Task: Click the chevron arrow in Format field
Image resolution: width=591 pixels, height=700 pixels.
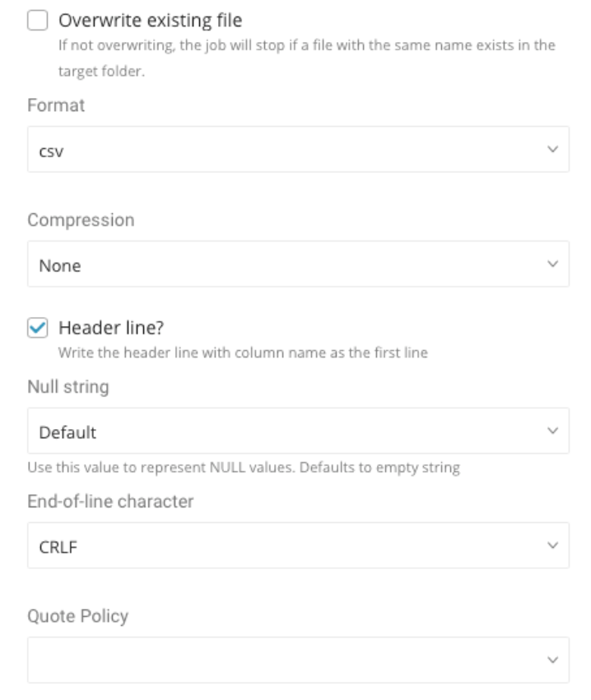Action: (x=552, y=149)
